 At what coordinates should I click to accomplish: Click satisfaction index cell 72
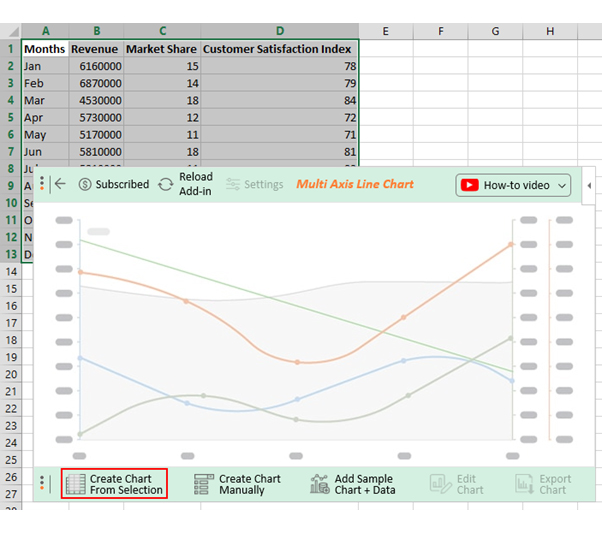coord(279,117)
